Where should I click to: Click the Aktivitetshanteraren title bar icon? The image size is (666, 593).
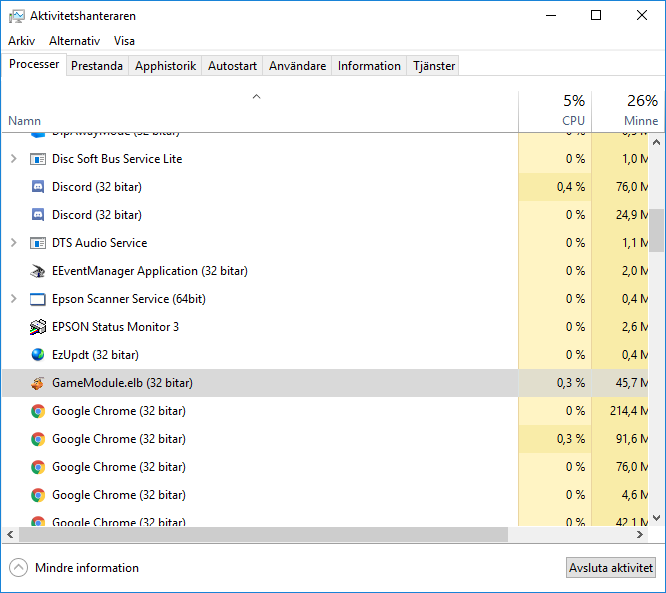click(x=17, y=16)
